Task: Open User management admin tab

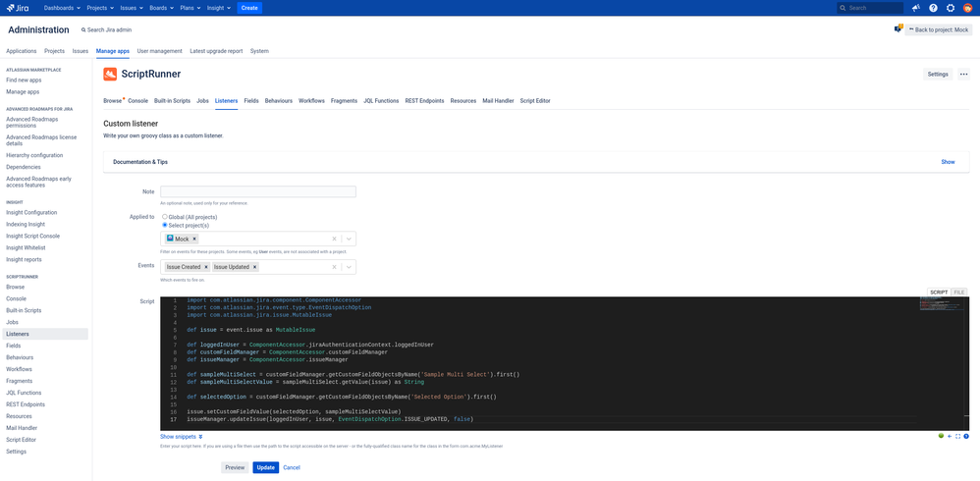Action: click(x=159, y=51)
